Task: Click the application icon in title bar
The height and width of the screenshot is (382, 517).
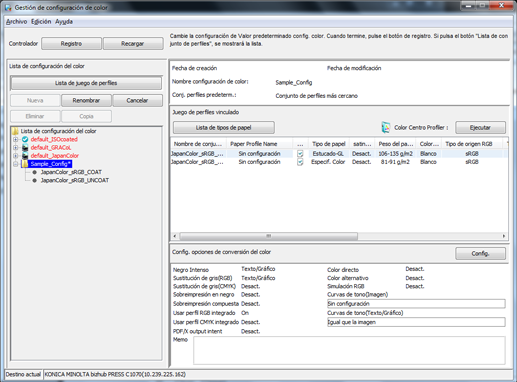Action: 8,7
